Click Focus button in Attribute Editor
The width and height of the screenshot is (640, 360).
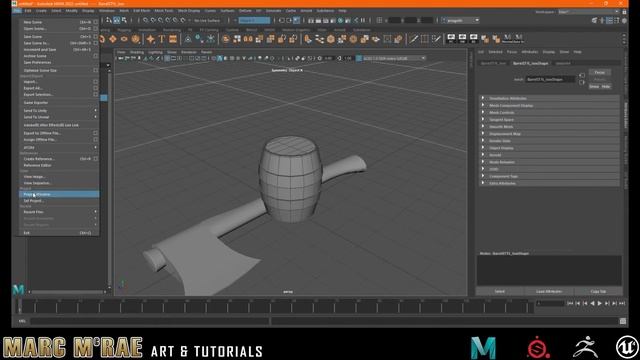[600, 72]
